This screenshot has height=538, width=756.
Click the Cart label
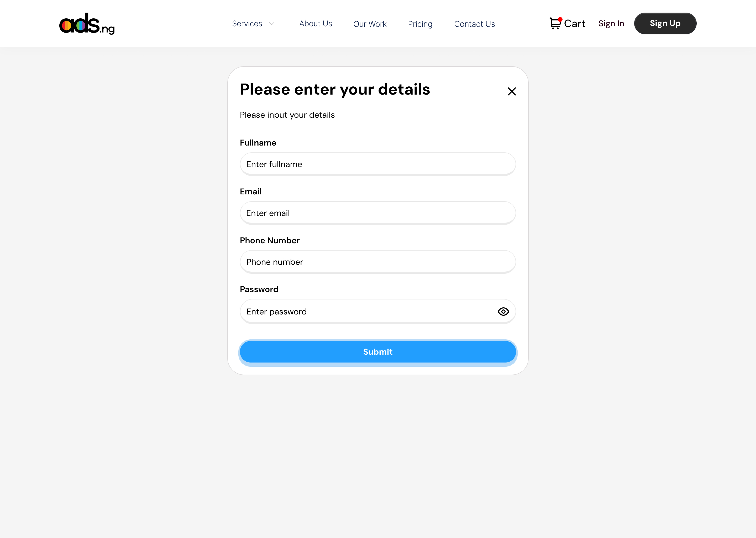coord(575,24)
